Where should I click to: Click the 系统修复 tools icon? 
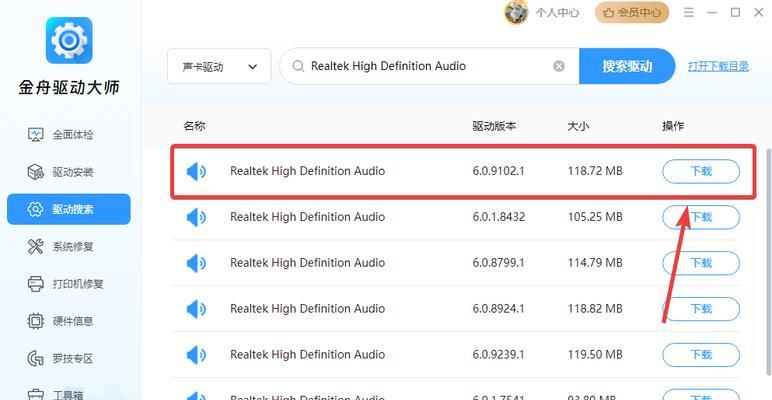[35, 247]
